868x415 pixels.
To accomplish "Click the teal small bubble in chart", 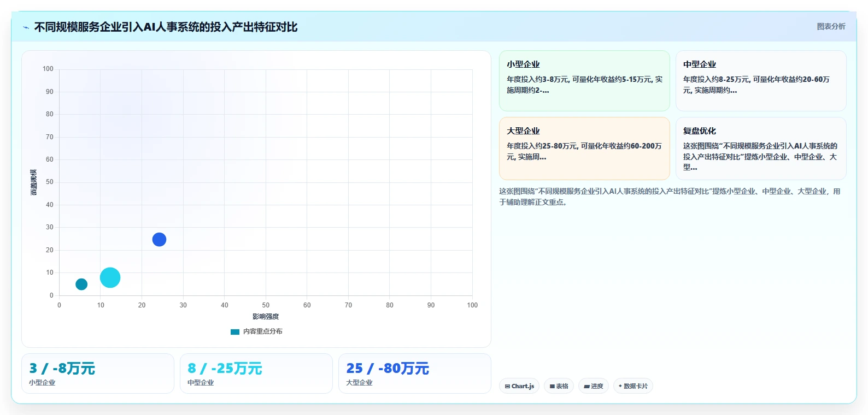I will tap(81, 284).
